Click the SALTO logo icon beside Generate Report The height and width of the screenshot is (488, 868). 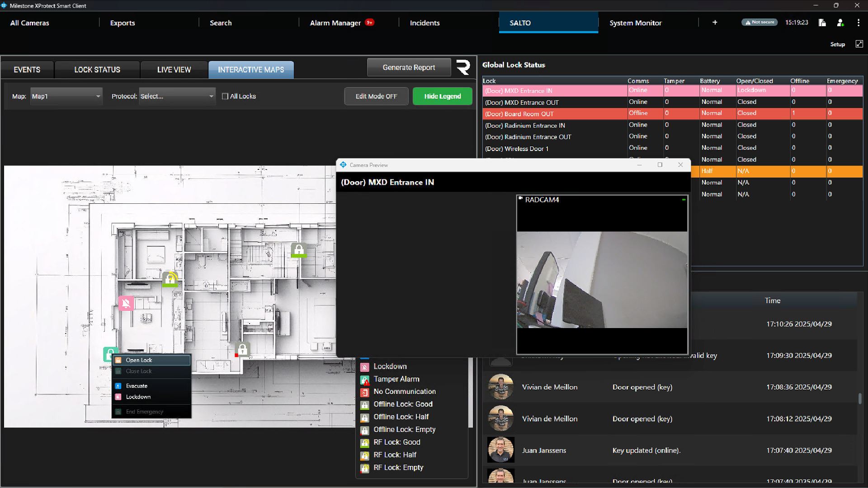(x=463, y=67)
